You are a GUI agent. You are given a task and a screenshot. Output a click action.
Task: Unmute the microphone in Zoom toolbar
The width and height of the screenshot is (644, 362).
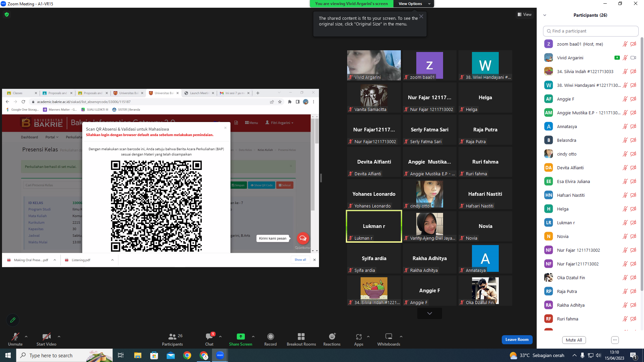click(15, 339)
